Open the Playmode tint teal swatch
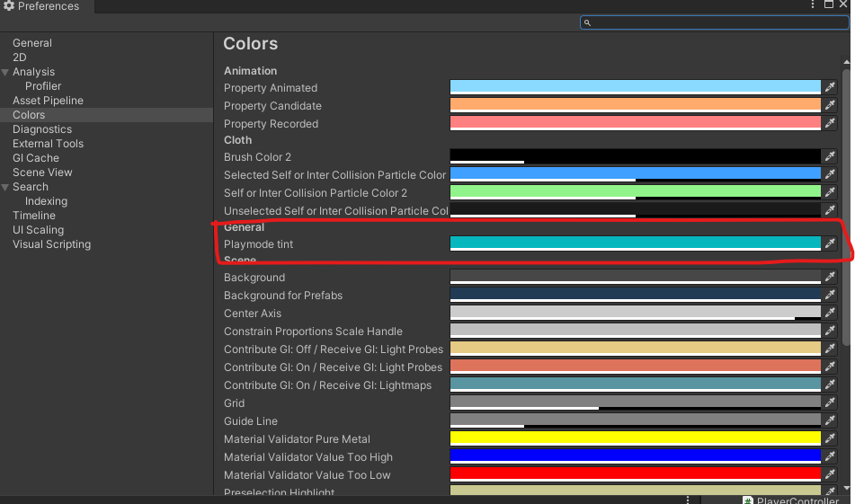 click(x=636, y=243)
